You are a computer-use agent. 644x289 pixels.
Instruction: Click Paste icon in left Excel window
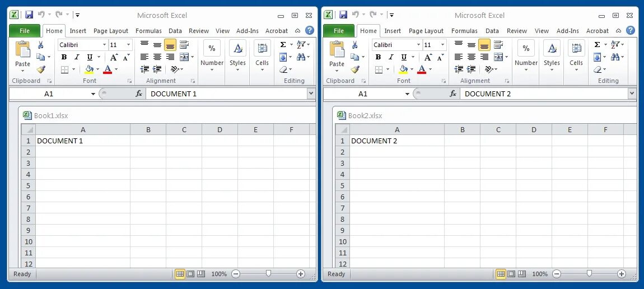coord(22,50)
